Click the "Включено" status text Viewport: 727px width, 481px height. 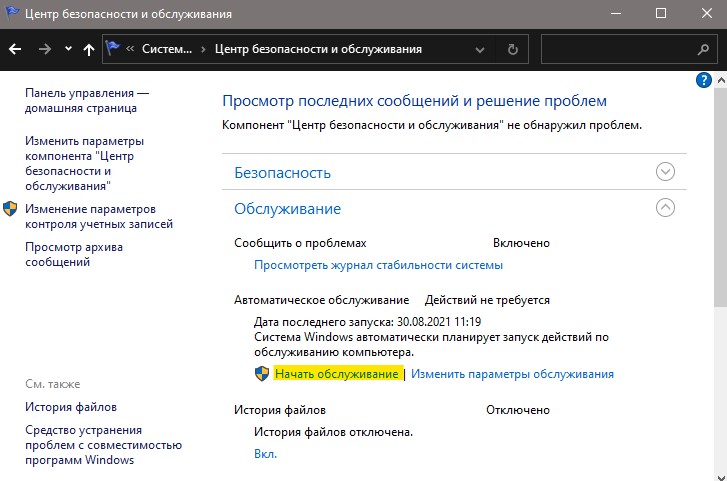tap(521, 243)
